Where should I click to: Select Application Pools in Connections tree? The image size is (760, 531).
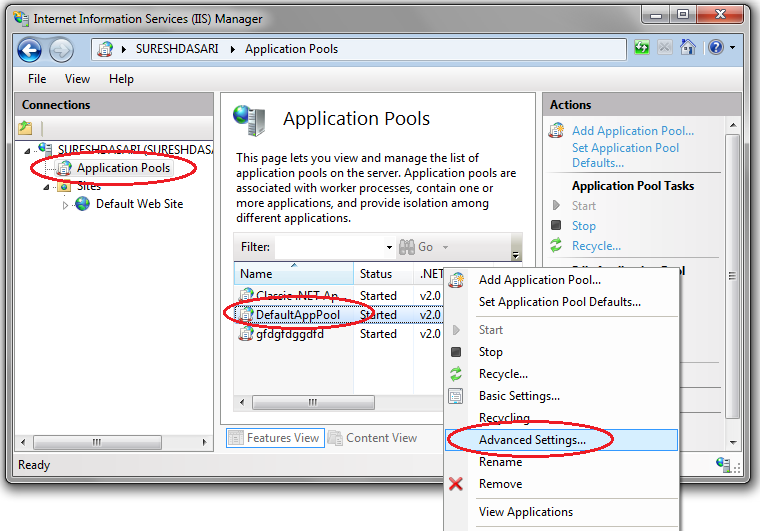(123, 168)
